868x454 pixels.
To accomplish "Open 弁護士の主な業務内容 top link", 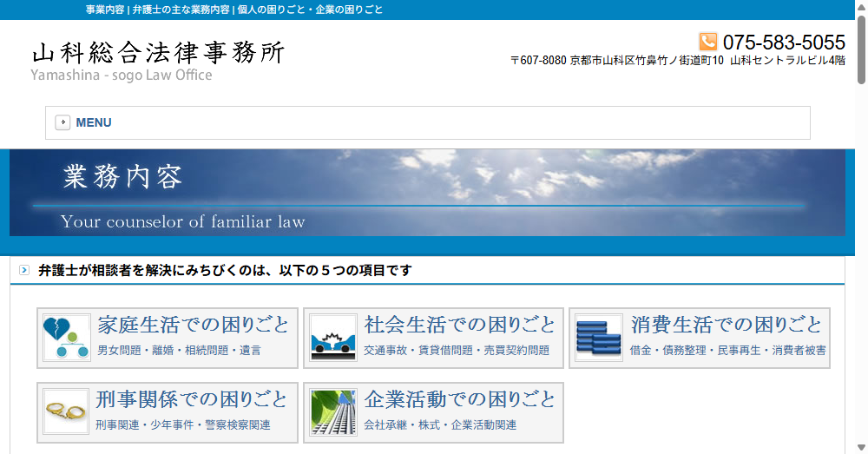I will click(181, 10).
